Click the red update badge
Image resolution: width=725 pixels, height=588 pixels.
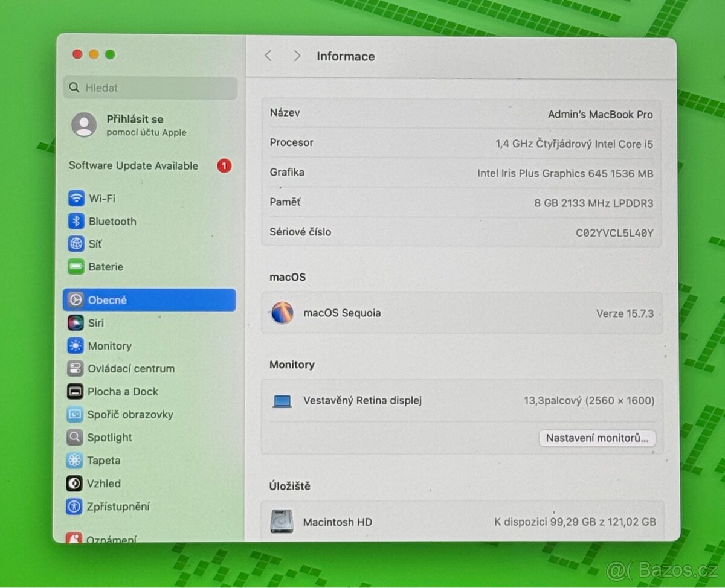224,165
